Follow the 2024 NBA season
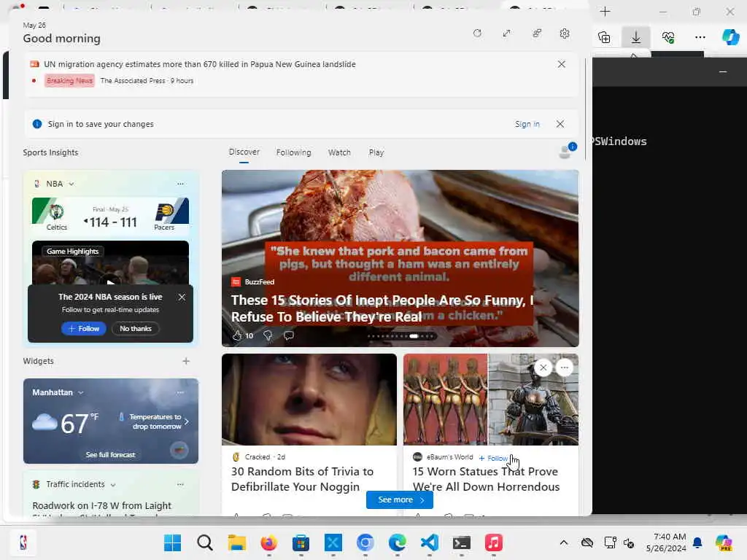 [83, 329]
